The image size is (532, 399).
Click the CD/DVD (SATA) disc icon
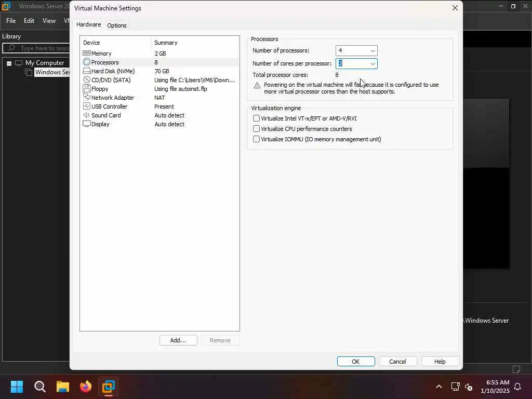pyautogui.click(x=87, y=79)
